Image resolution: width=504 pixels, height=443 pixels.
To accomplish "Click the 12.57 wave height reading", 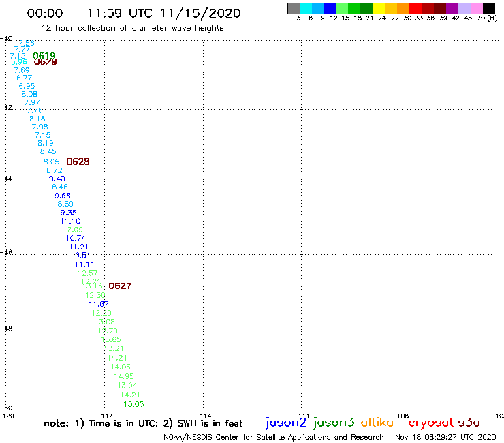I will tap(87, 273).
